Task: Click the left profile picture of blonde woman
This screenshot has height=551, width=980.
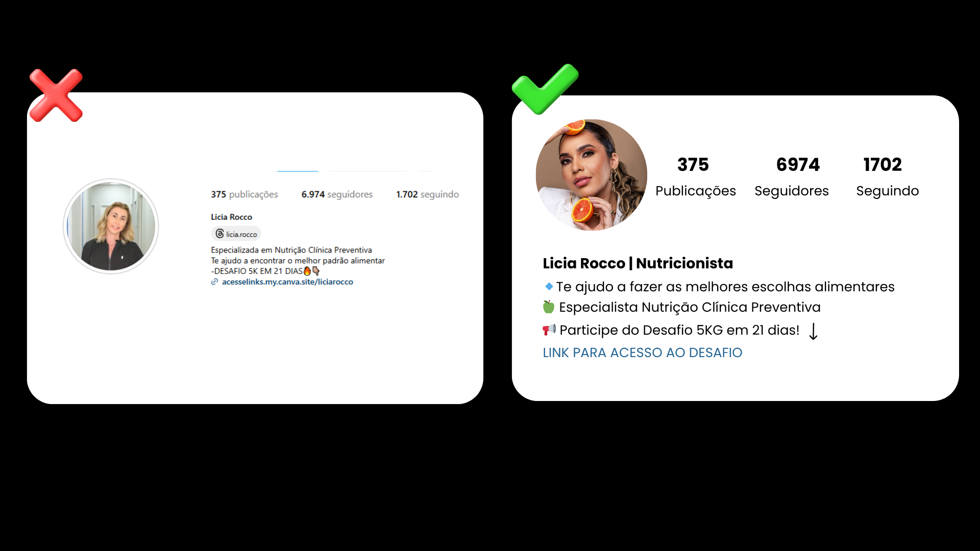Action: click(111, 226)
